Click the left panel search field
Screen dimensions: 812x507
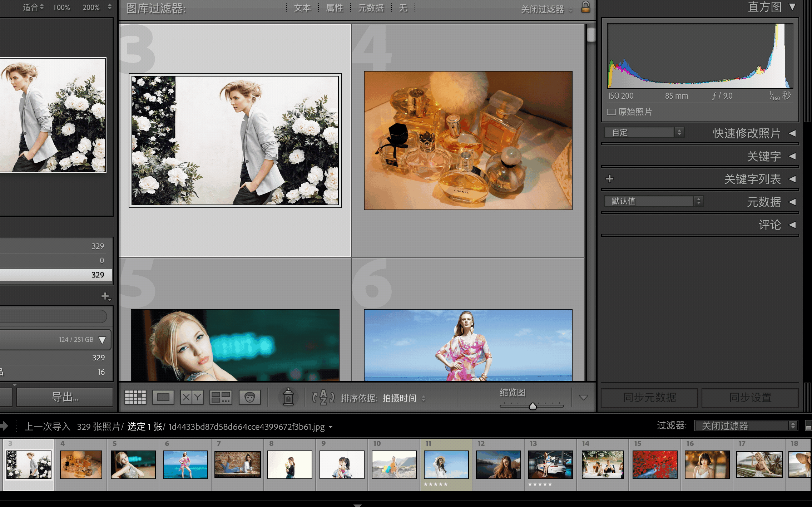click(54, 317)
